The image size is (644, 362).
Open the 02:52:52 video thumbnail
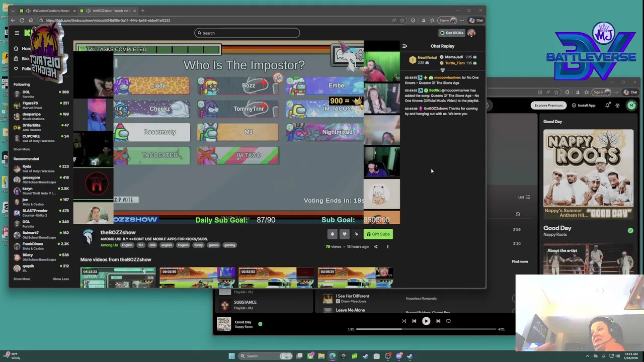[276, 278]
